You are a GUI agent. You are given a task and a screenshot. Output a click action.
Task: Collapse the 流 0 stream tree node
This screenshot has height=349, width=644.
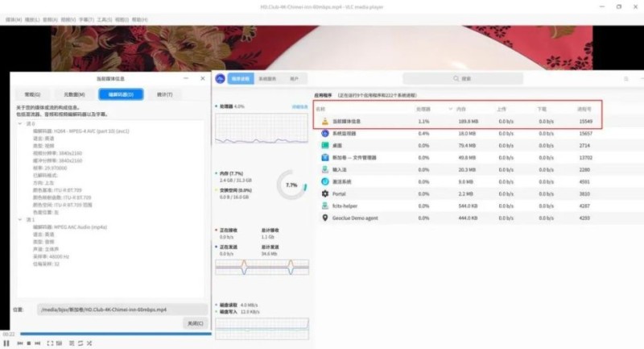tap(20, 123)
